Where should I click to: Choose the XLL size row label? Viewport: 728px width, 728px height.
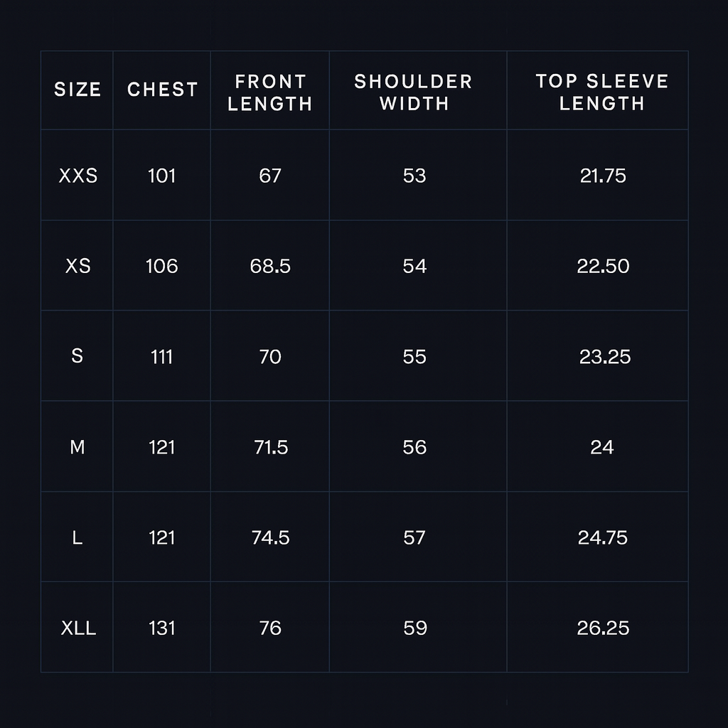[78, 628]
